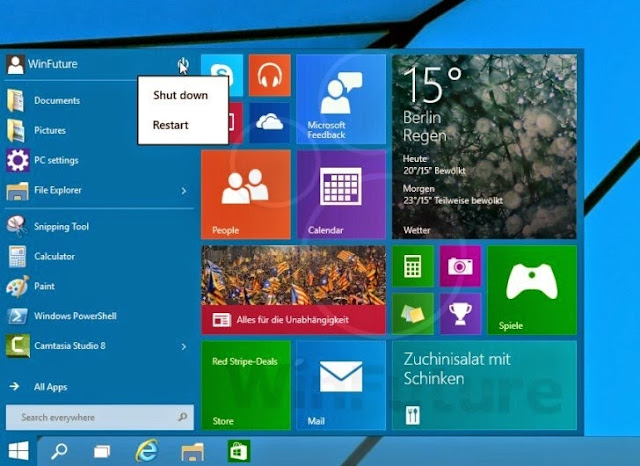Click the Search everywhere field

tap(100, 417)
